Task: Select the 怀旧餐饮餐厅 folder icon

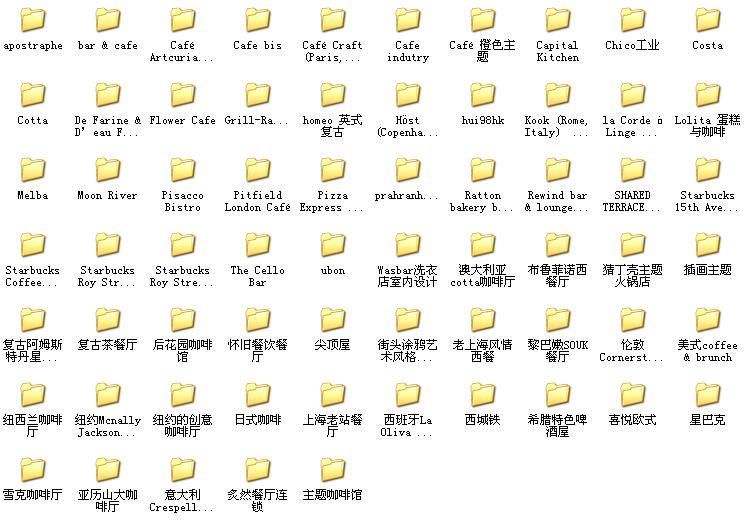Action: coord(258,319)
